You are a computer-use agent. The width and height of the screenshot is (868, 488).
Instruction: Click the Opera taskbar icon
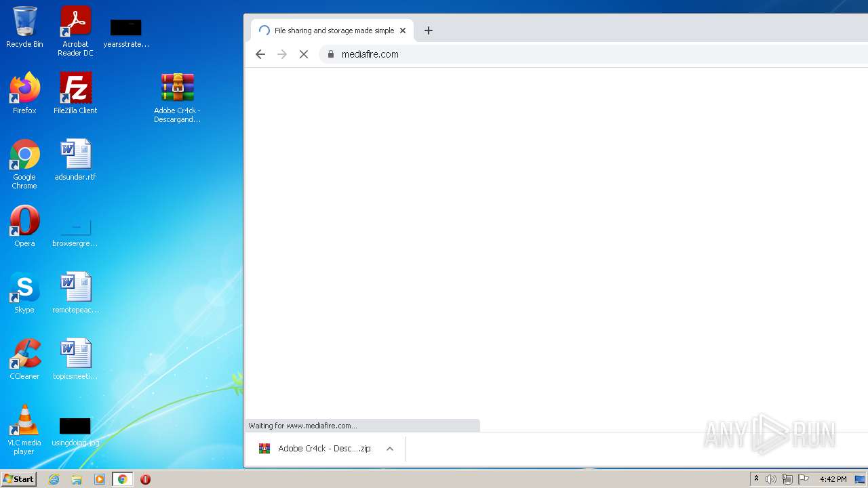pyautogui.click(x=145, y=479)
